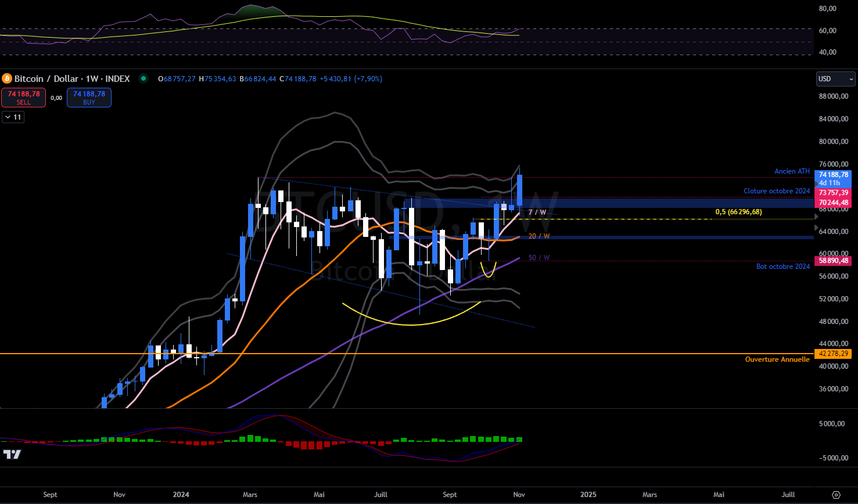Click the '2025' marker on time axis
This screenshot has width=858, height=504.
click(x=588, y=495)
